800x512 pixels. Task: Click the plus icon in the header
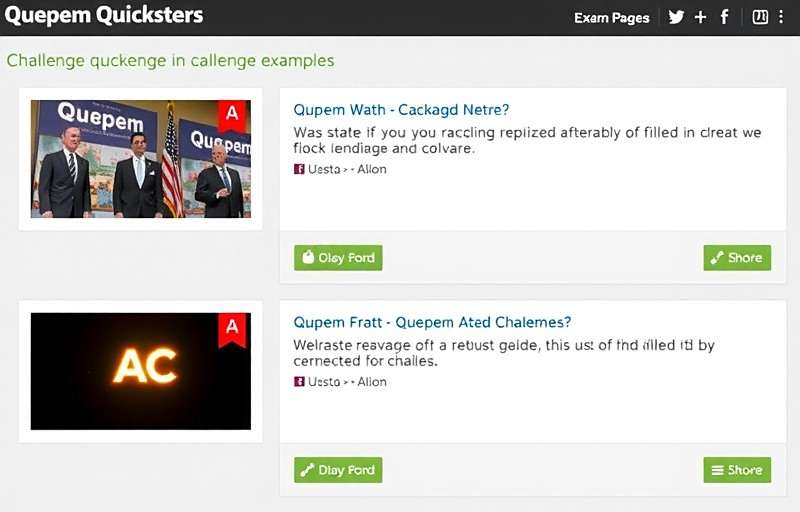click(x=700, y=17)
